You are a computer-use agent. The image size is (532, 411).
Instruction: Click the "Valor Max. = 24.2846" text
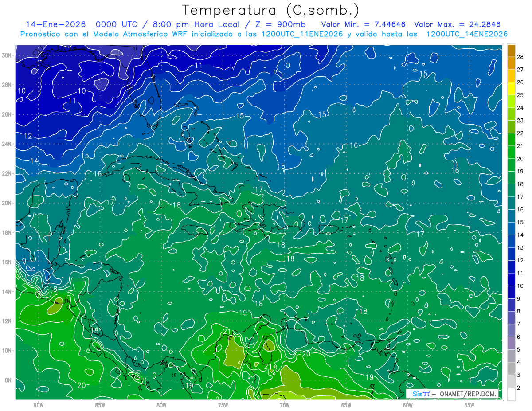[458, 24]
